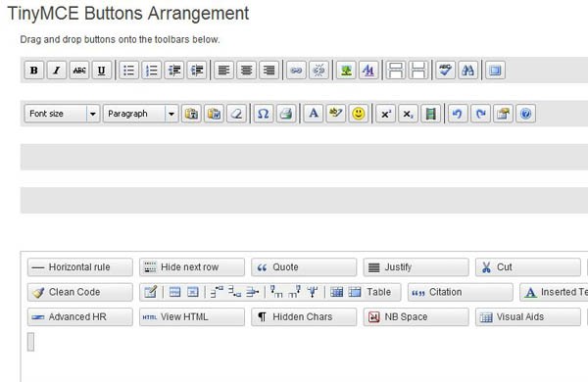
Task: Click the Outdent button
Action: point(174,71)
